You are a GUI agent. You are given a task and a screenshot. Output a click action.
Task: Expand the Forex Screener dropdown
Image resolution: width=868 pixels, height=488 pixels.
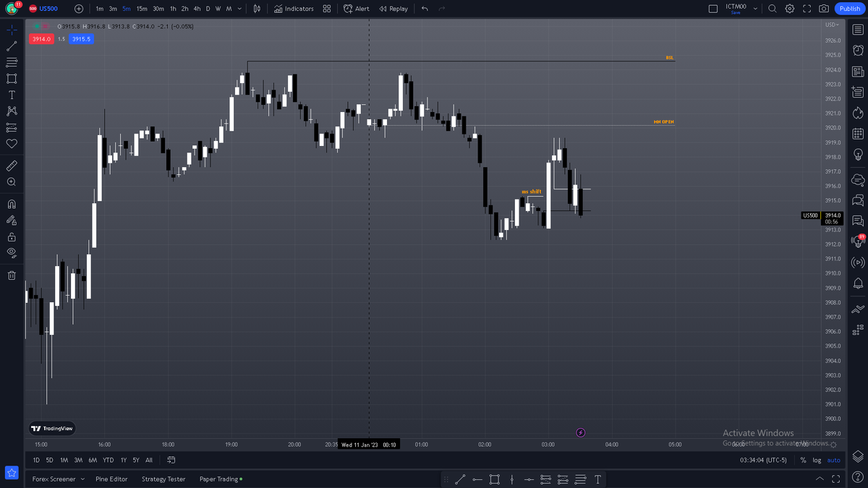click(82, 479)
